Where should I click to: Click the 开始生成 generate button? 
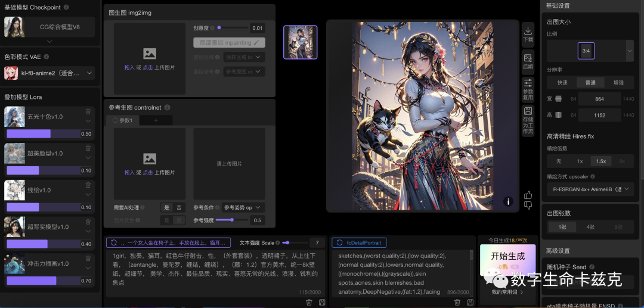coord(507,260)
